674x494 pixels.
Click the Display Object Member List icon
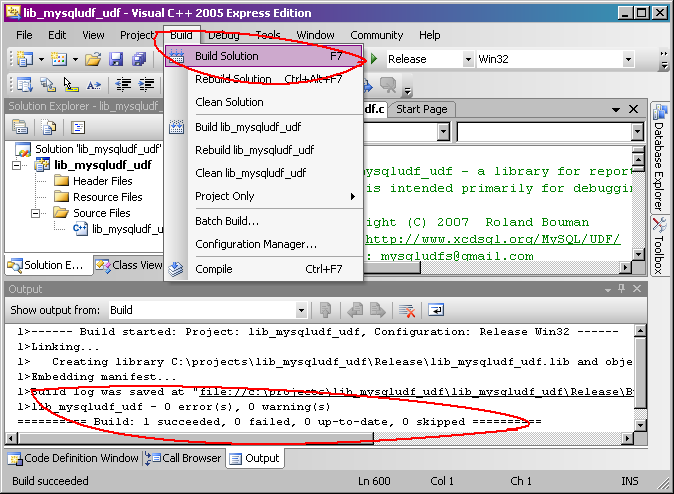tap(24, 85)
